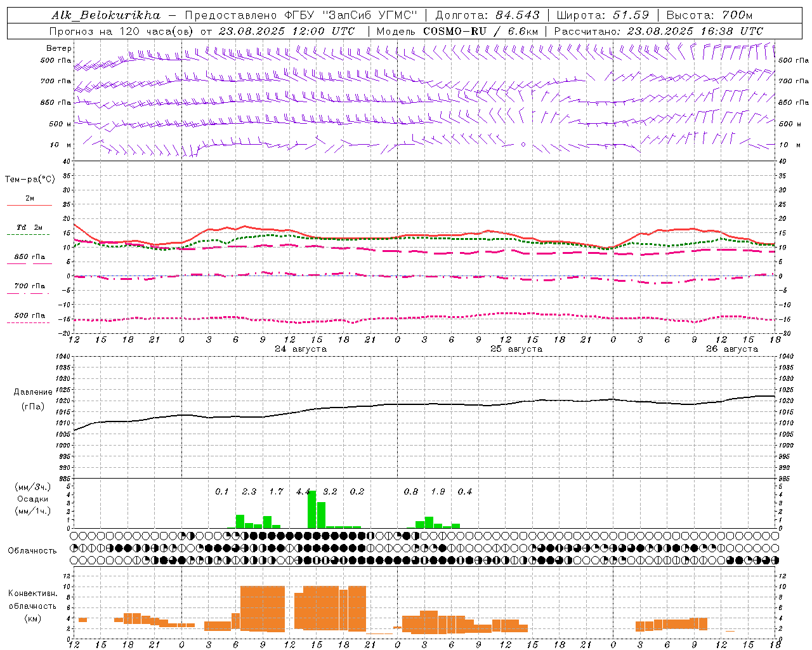The image size is (812, 650).
Task: Click the 'Td 2м' dew point legend entry
Action: (x=30, y=227)
